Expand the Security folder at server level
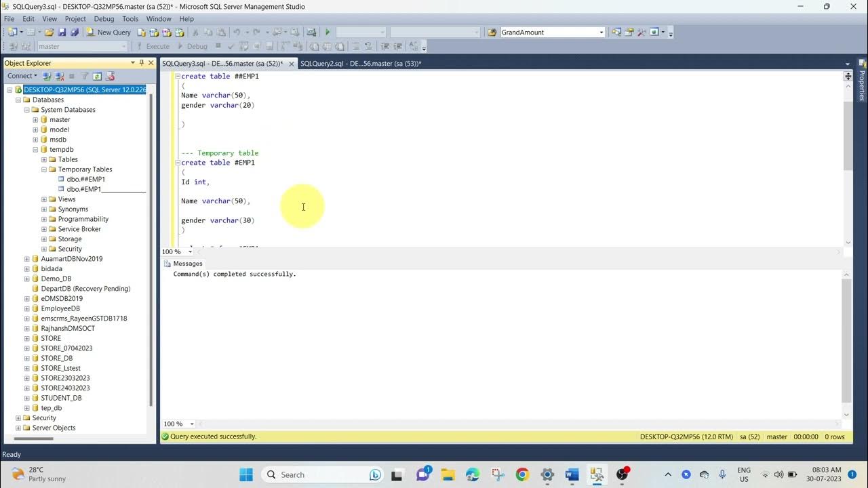The image size is (868, 488). click(18, 418)
